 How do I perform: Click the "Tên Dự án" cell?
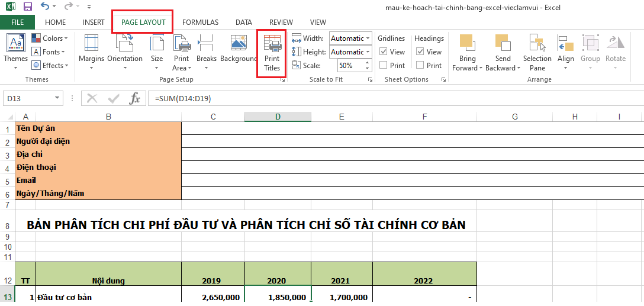[98, 128]
